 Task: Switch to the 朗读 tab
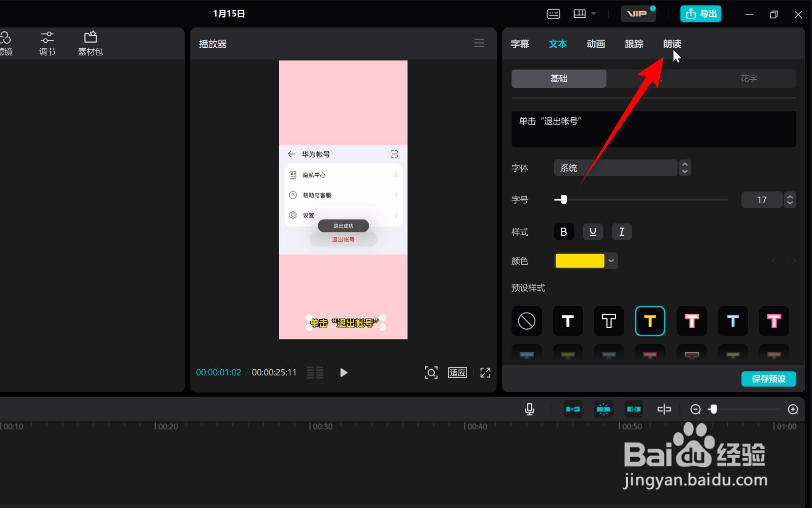[672, 44]
